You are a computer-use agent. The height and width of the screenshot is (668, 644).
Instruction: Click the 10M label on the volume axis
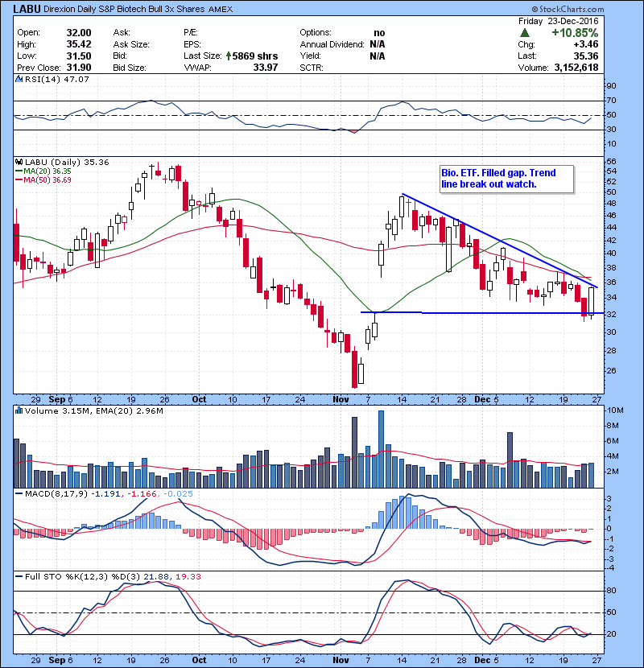point(615,410)
